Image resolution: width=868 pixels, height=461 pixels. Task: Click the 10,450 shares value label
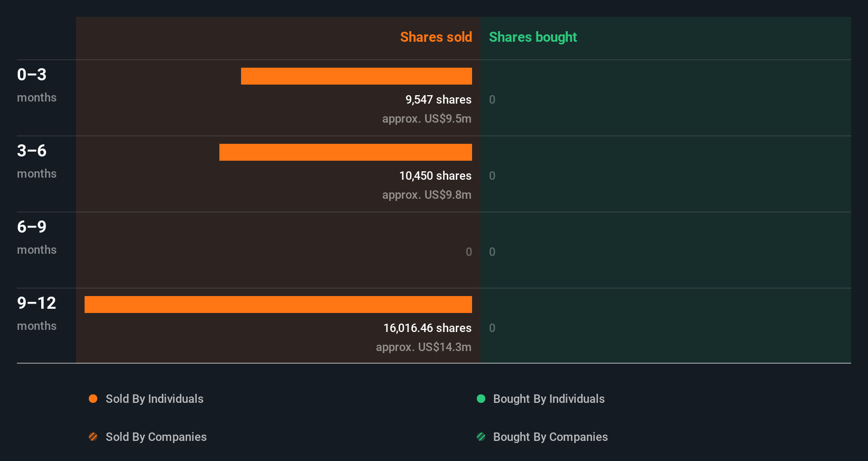click(x=435, y=176)
